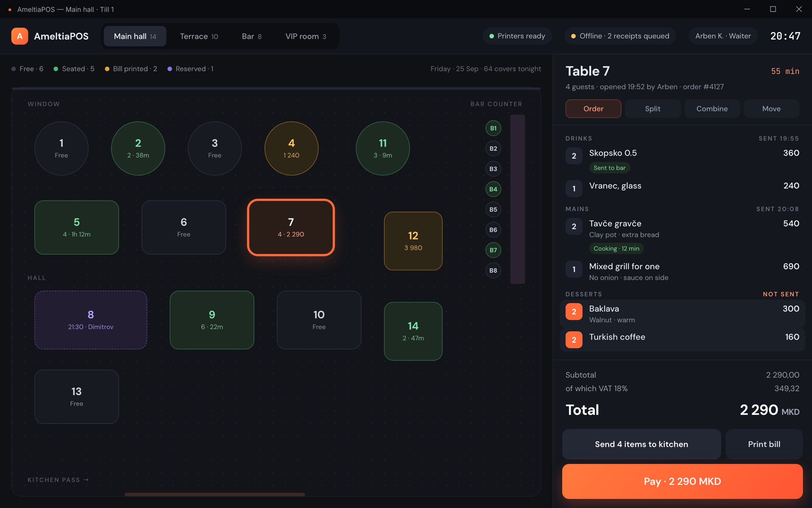Open Arben K. Waiter user menu
The image size is (812, 508).
tap(723, 36)
